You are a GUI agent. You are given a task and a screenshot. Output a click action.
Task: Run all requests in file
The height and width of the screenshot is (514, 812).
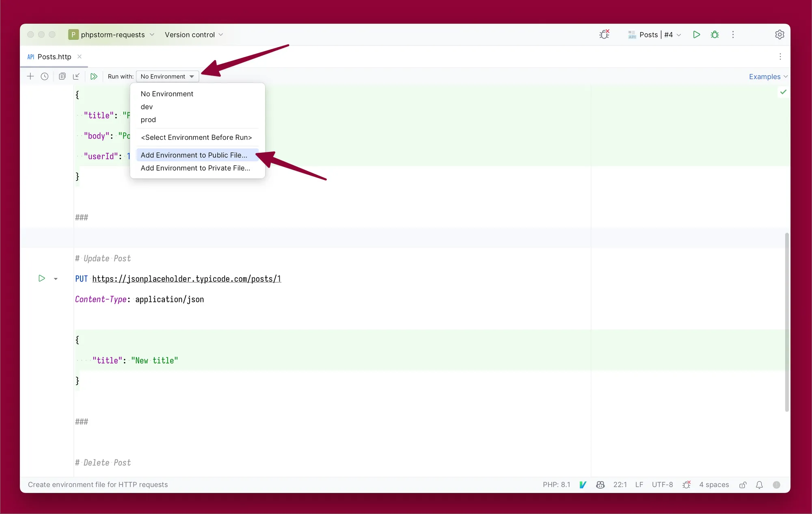click(x=94, y=76)
